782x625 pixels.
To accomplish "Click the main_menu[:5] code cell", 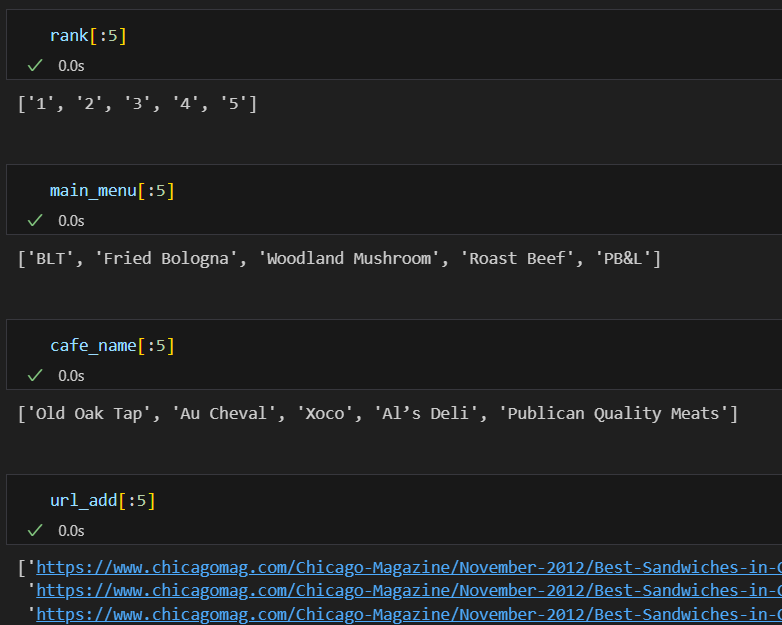I will [394, 200].
